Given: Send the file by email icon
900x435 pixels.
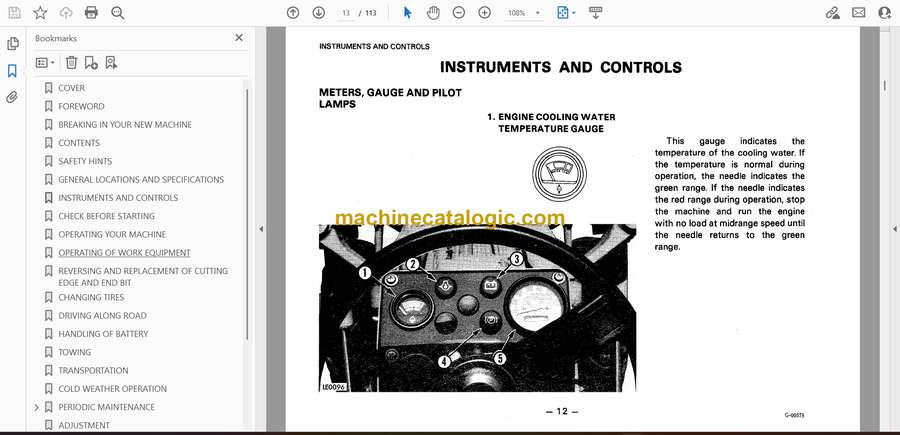Looking at the screenshot, I should click(859, 13).
